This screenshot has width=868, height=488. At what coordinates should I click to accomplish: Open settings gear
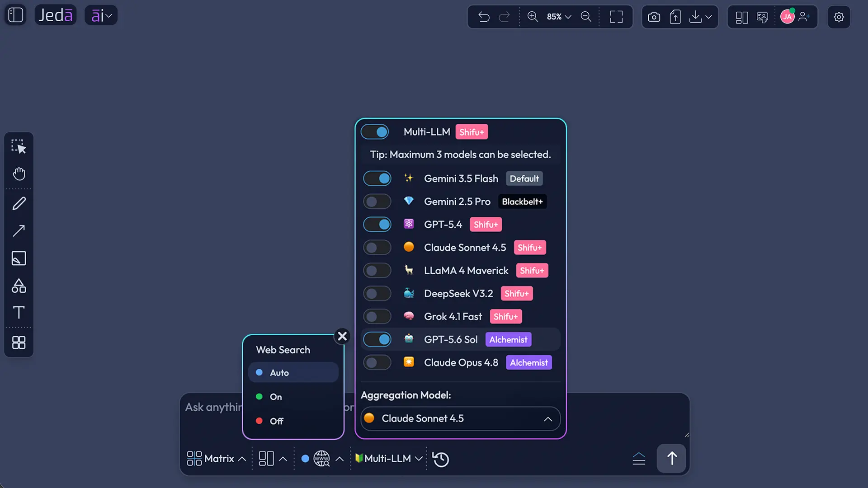coord(839,17)
